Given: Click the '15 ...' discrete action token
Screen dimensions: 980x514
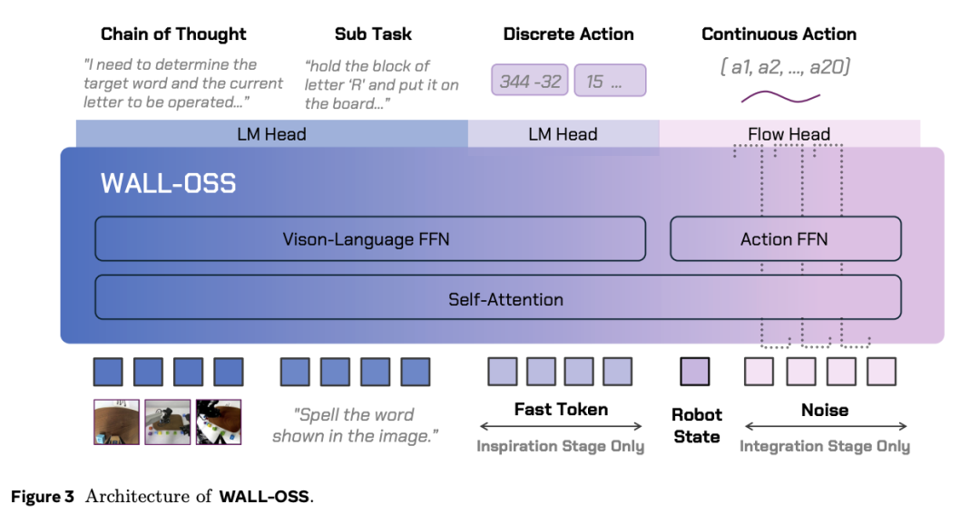Looking at the screenshot, I should pyautogui.click(x=610, y=81).
